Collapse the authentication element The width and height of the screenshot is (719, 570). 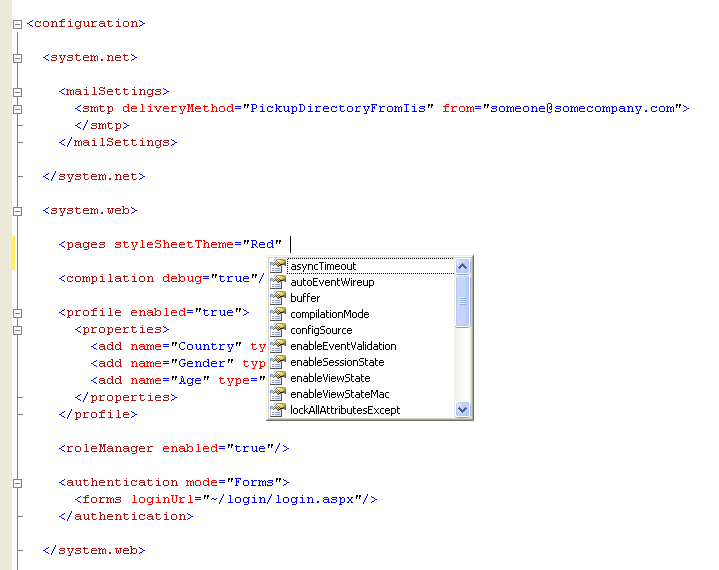click(x=17, y=483)
